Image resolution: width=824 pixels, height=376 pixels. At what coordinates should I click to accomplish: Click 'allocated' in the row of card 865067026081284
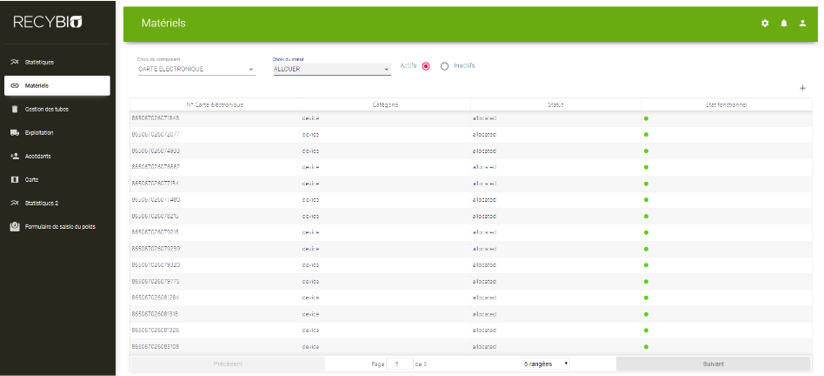click(x=484, y=298)
